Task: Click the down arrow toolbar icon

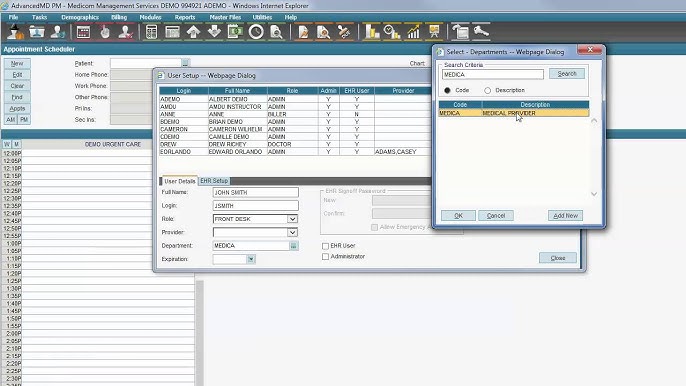Action: 214,32
